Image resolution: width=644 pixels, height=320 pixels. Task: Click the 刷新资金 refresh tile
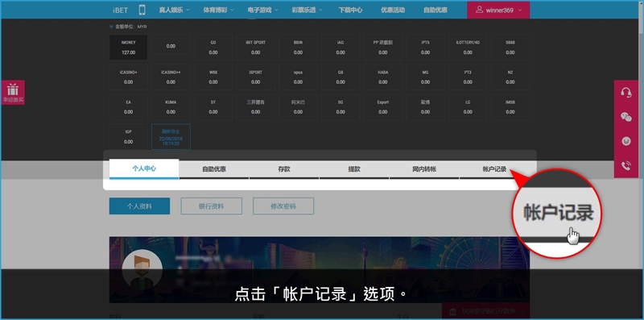[171, 136]
